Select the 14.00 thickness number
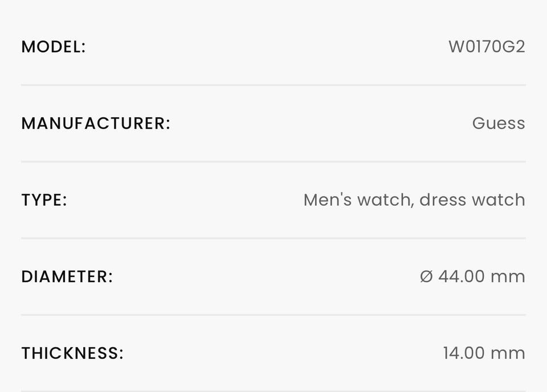Viewport: 547px width, 392px height. pos(464,353)
